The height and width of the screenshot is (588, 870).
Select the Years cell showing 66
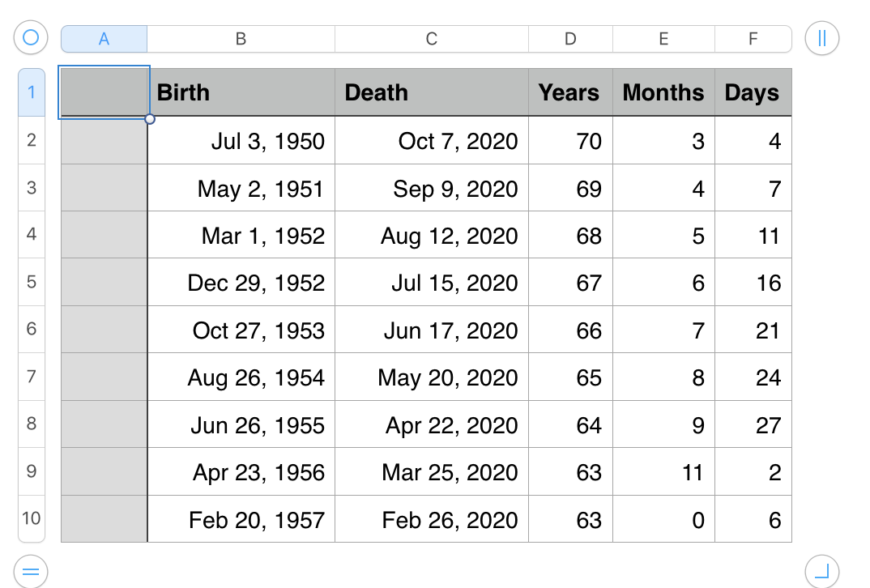coord(570,330)
